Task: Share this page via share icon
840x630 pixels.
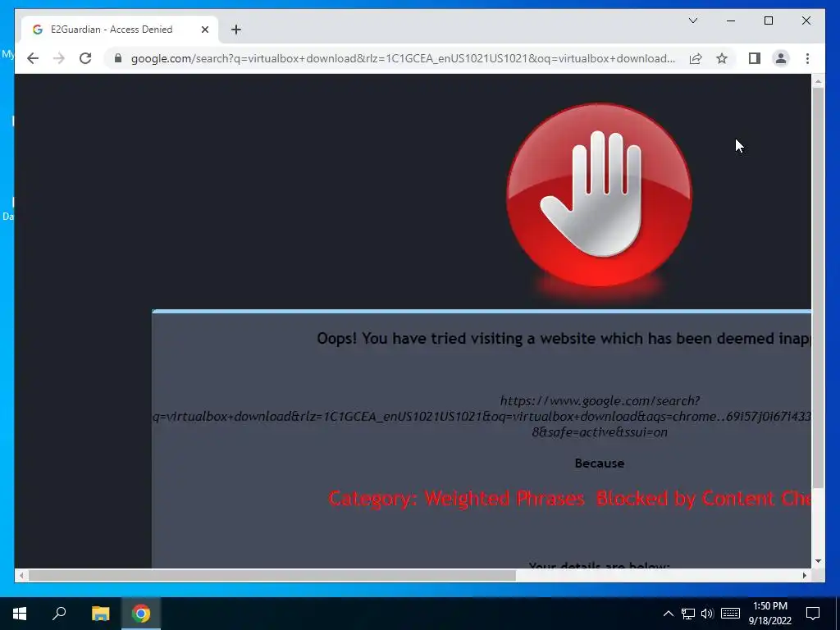Action: tap(696, 58)
